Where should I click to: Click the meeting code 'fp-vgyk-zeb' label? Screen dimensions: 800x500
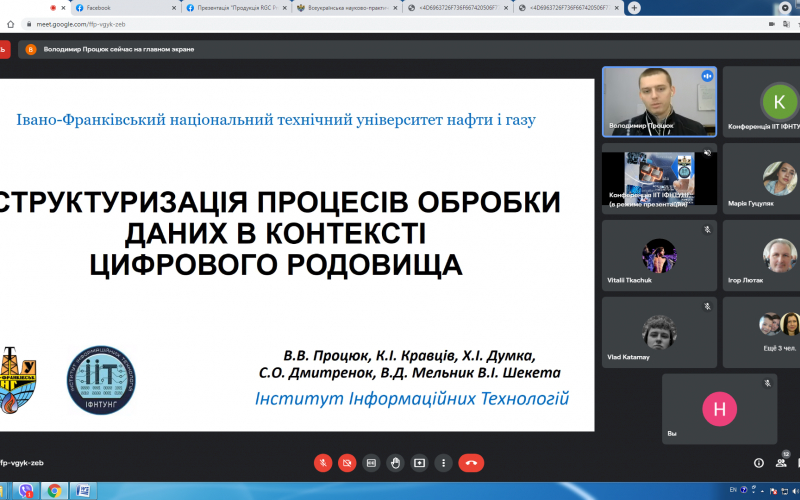[x=22, y=463]
